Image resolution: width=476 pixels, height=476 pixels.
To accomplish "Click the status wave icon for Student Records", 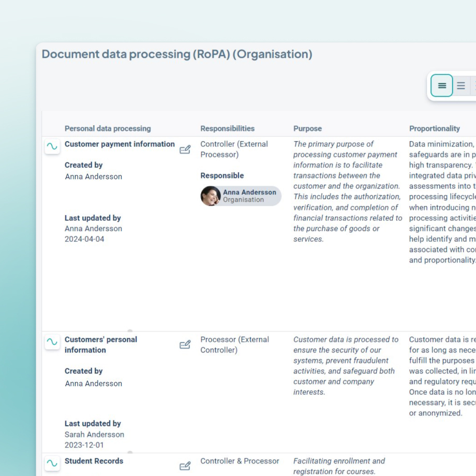I will 52,463.
